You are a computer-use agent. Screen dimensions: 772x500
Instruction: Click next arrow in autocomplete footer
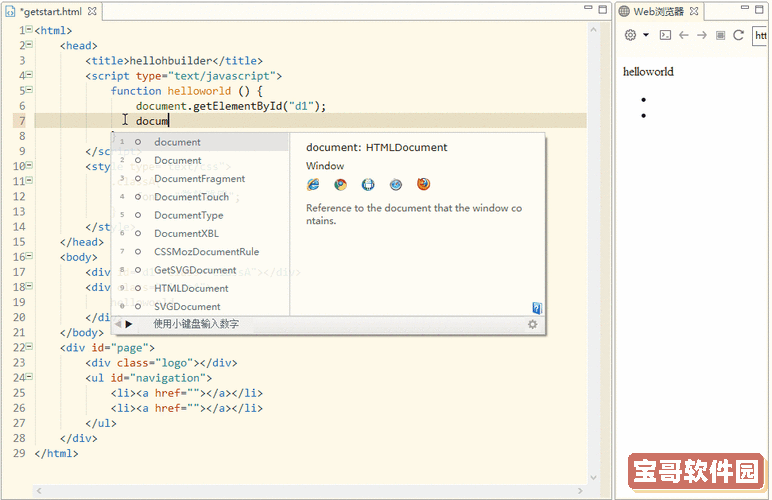coord(129,324)
